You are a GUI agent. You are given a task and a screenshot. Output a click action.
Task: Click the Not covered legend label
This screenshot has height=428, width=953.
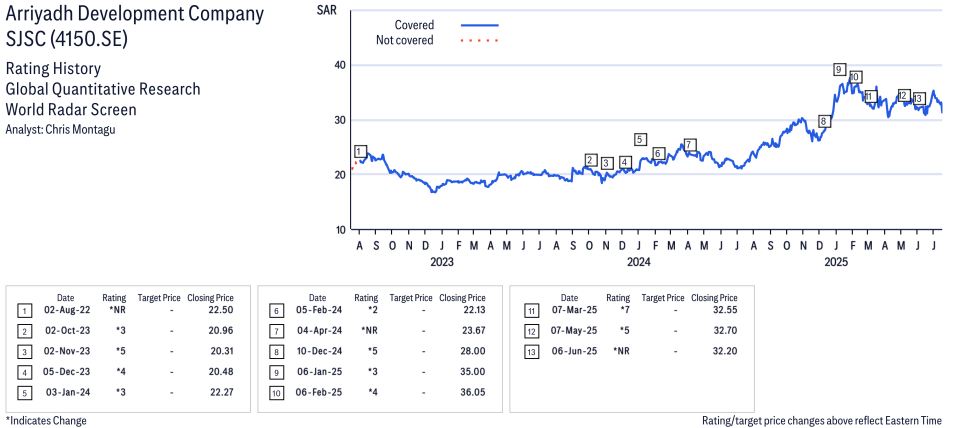[x=405, y=41]
